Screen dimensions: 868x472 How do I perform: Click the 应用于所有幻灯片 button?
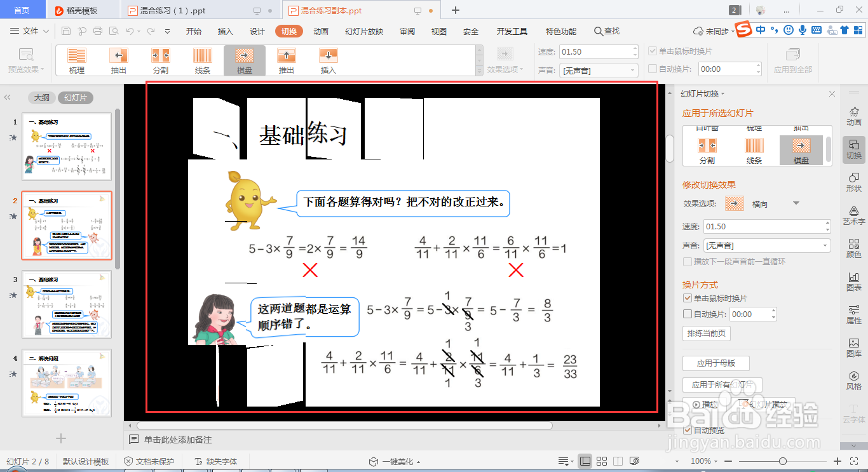pyautogui.click(x=722, y=385)
